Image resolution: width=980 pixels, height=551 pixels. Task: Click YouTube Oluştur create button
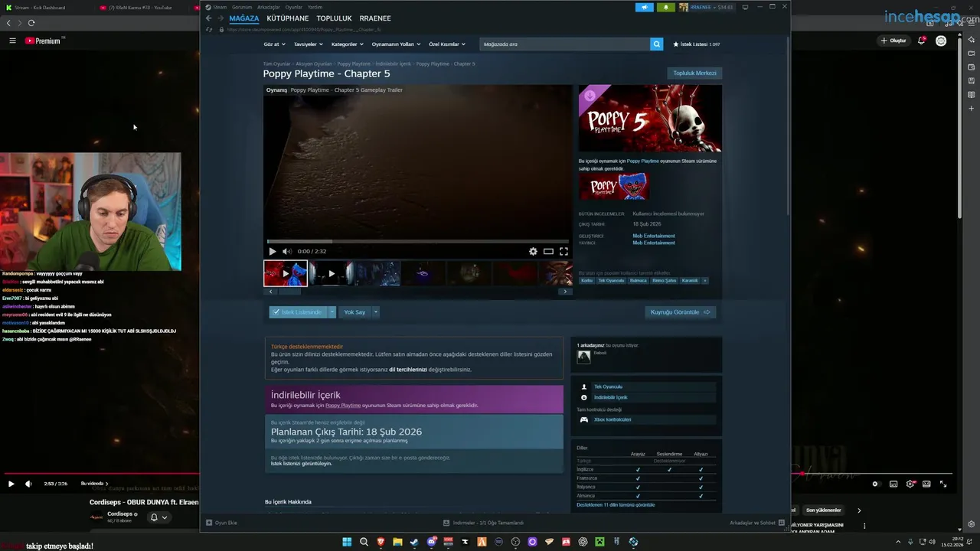coord(893,41)
